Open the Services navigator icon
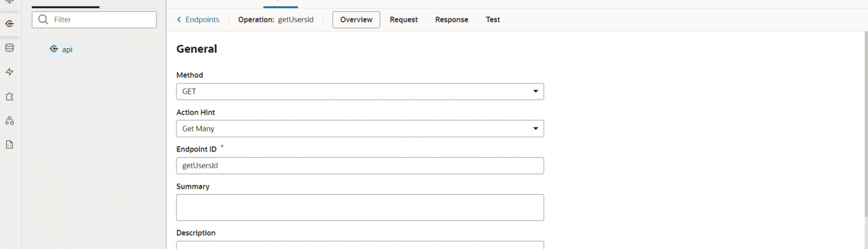This screenshot has height=249, width=868. 9,24
